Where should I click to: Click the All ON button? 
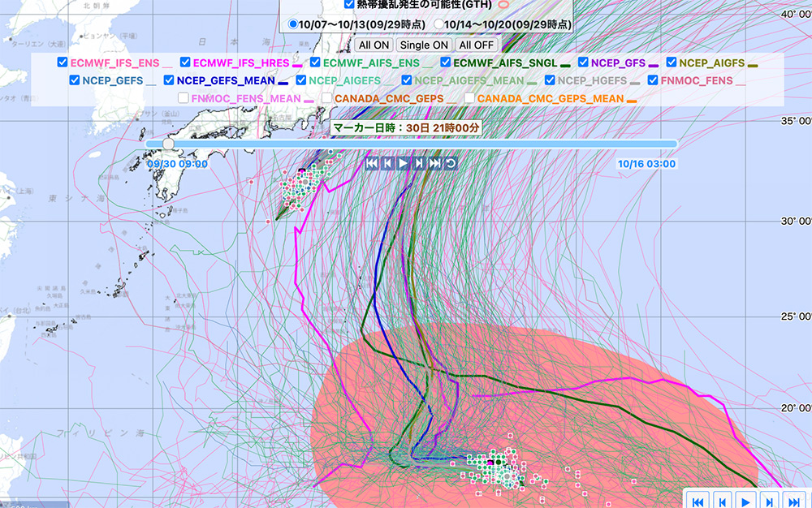tap(374, 45)
